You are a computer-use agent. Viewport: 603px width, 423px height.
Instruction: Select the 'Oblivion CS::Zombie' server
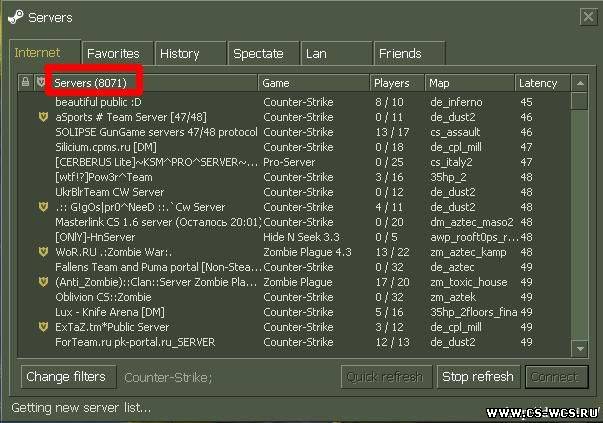(294, 297)
